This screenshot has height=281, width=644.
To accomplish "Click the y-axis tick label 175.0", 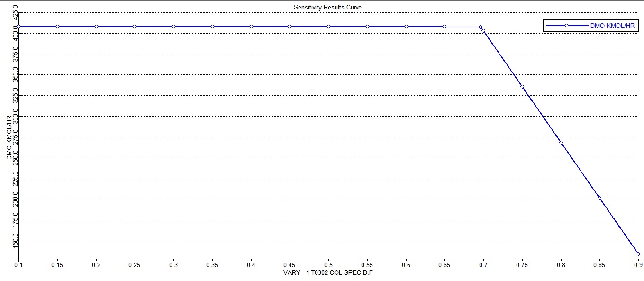I will [16, 220].
